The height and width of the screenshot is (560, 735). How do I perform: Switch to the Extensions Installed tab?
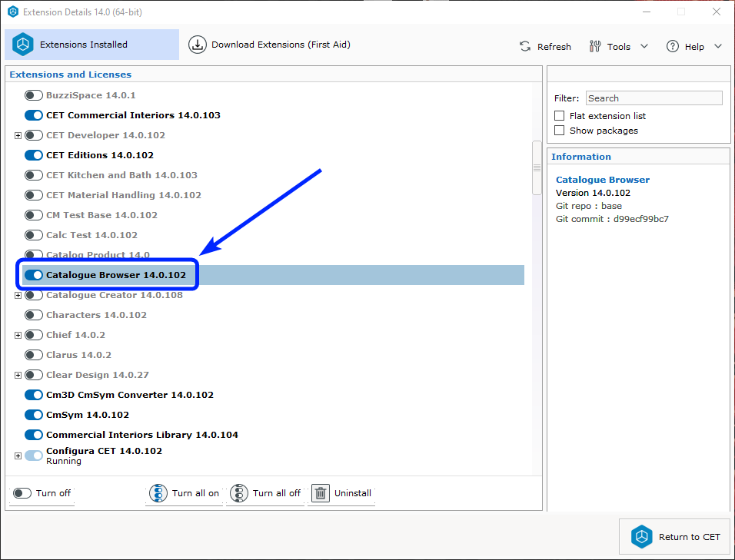92,45
